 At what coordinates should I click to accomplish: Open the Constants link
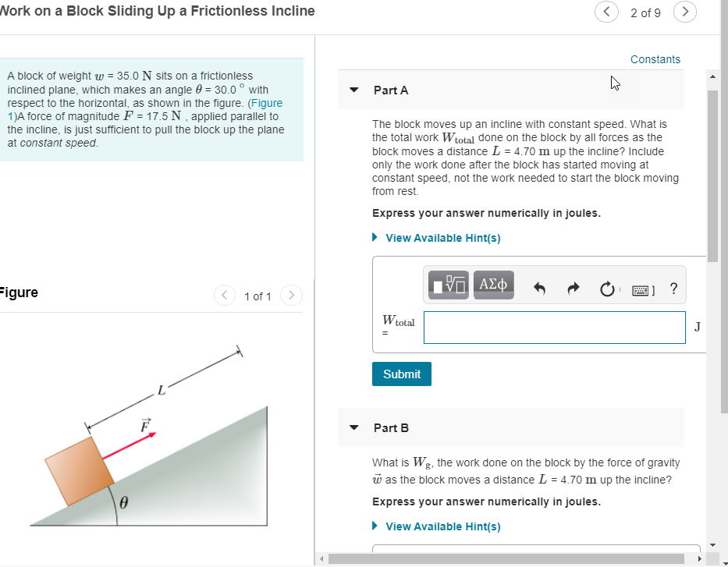coord(655,58)
